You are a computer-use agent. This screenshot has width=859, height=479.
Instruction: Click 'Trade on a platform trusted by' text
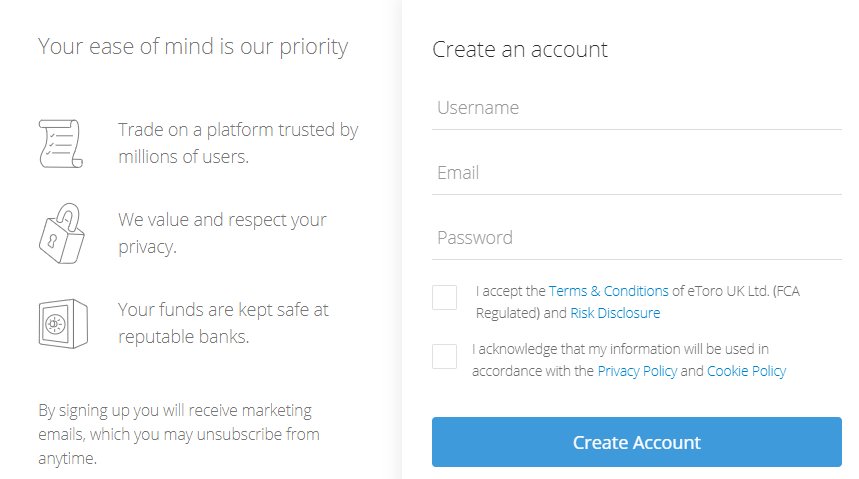(238, 130)
